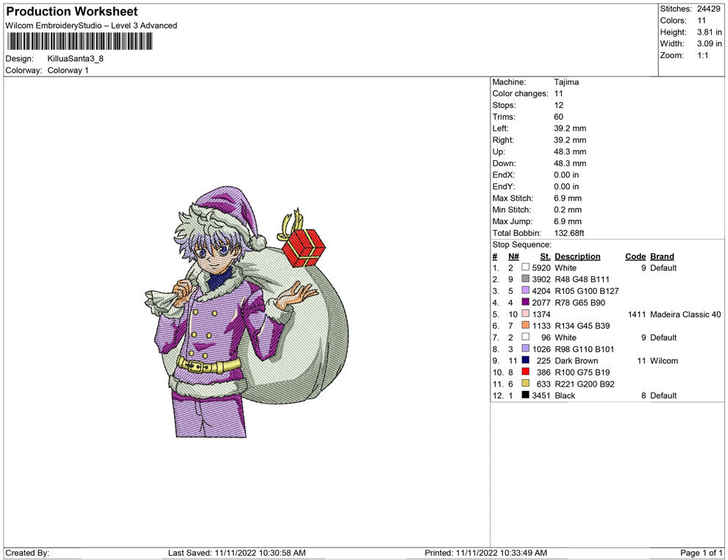This screenshot has width=728, height=560.
Task: Click the Printed timestamp in footer
Action: 485,553
